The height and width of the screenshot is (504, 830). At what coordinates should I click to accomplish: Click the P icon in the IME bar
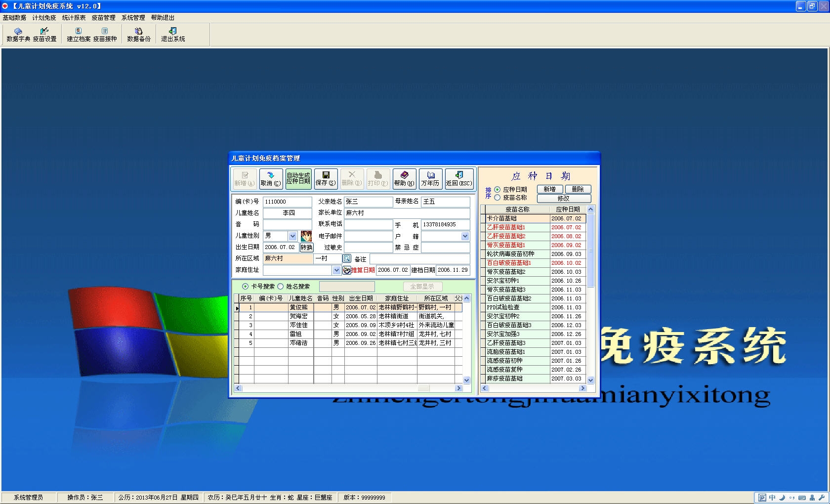click(762, 498)
